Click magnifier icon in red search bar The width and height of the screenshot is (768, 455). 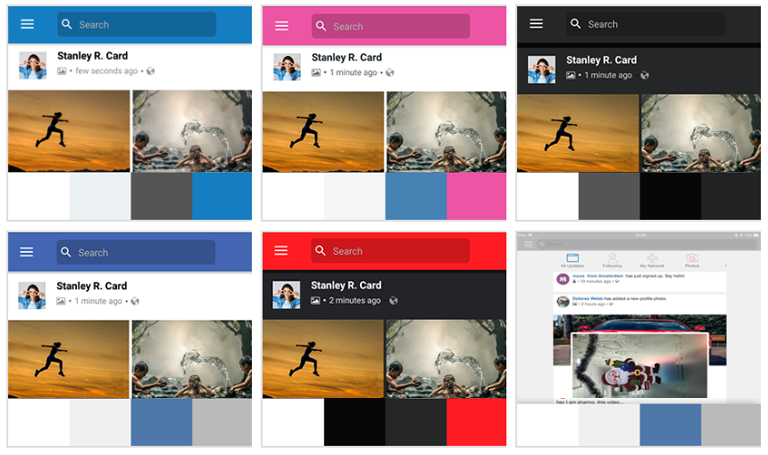click(320, 250)
